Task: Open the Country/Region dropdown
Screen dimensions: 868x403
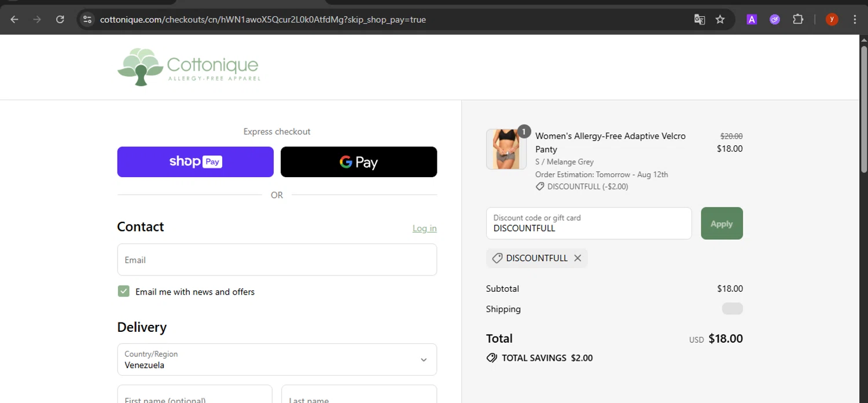Action: 277,360
